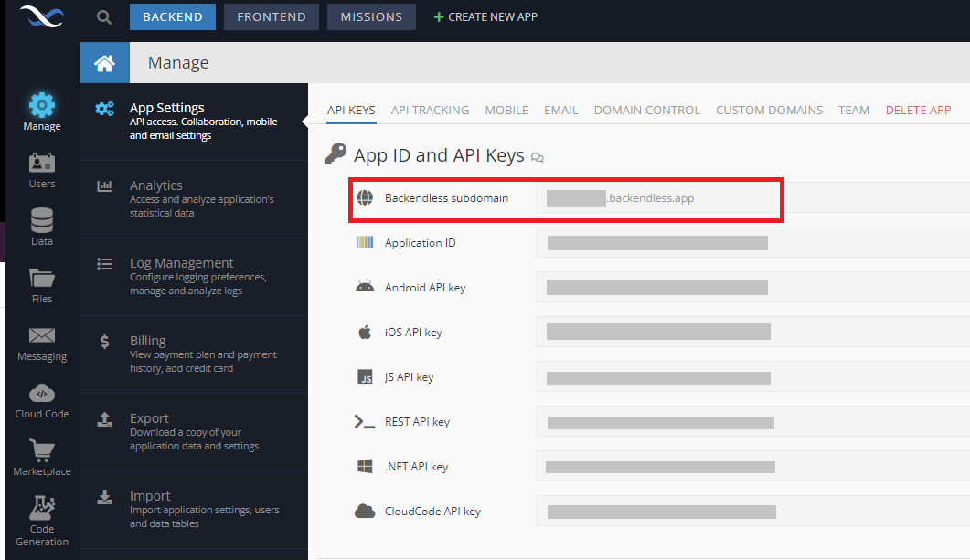Image resolution: width=970 pixels, height=560 pixels.
Task: Select the MOBILE tab
Action: [x=506, y=110]
